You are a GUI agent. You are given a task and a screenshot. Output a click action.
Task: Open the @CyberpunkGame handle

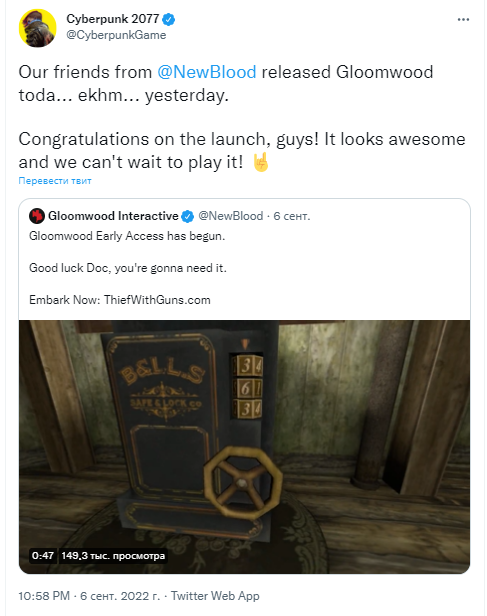point(116,35)
